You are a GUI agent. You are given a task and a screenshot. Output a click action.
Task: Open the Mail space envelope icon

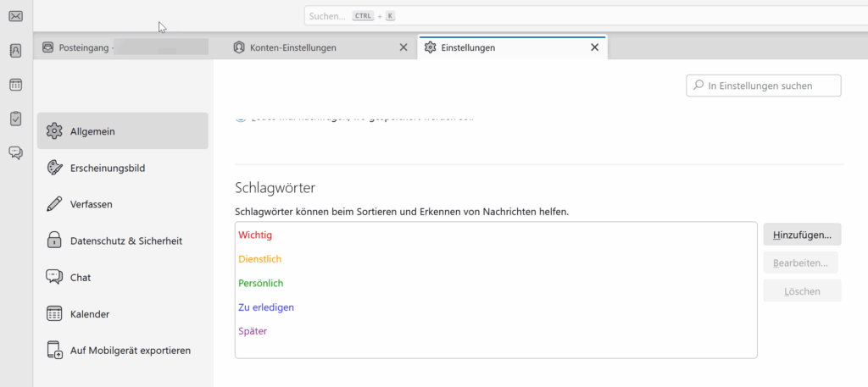[x=15, y=16]
